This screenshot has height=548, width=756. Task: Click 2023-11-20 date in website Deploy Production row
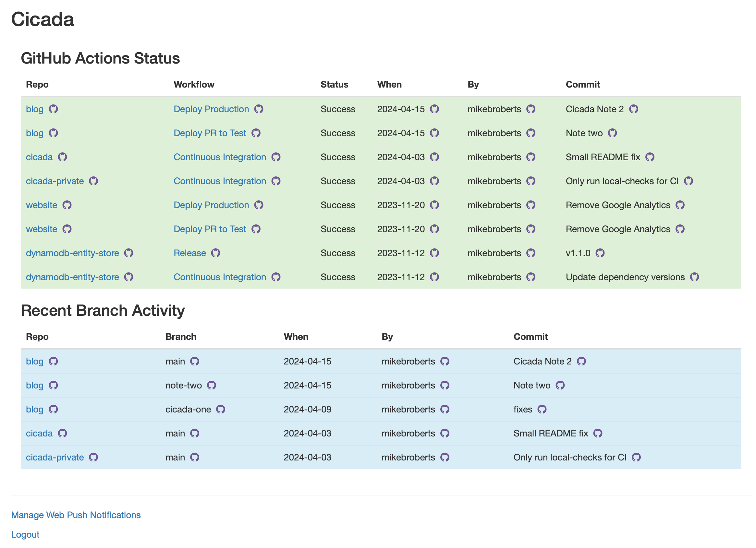(x=401, y=205)
